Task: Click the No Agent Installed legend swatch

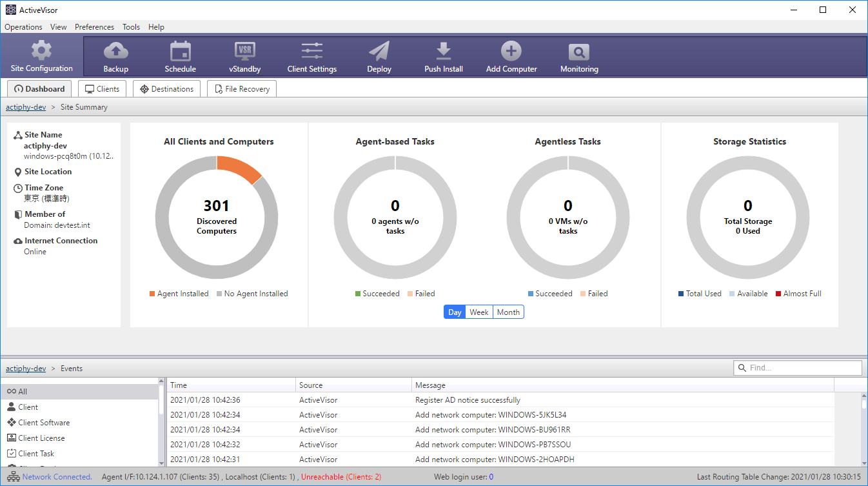Action: (x=219, y=294)
